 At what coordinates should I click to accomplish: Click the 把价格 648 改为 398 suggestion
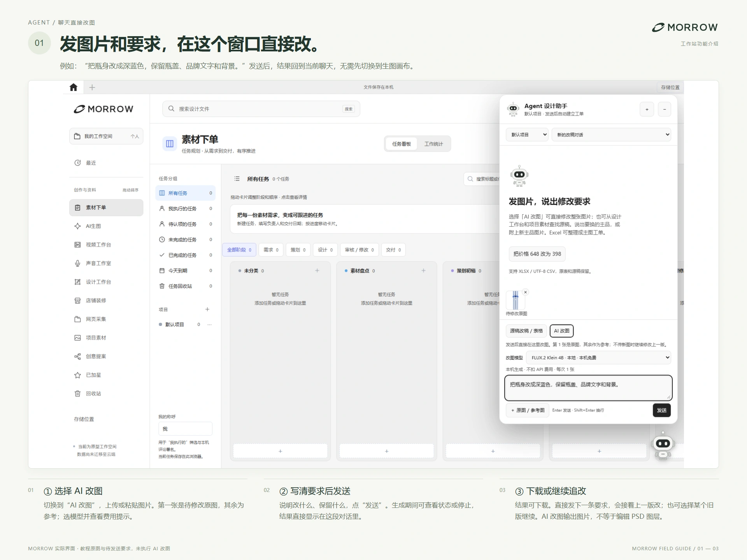click(537, 254)
